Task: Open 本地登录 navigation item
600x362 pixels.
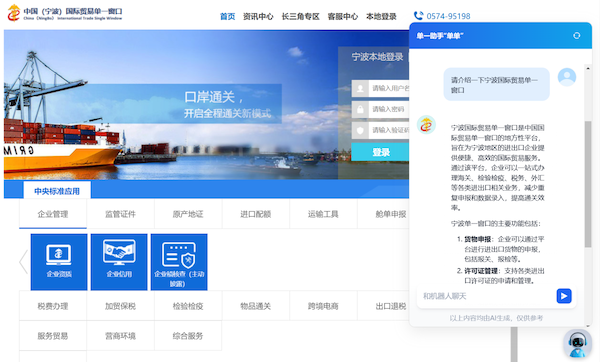Action: tap(381, 16)
